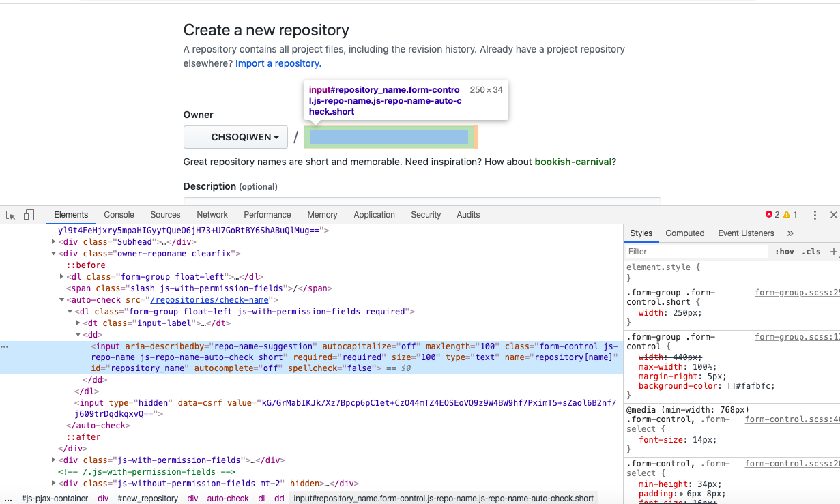Select the Event Listeners pane tab

(x=746, y=233)
